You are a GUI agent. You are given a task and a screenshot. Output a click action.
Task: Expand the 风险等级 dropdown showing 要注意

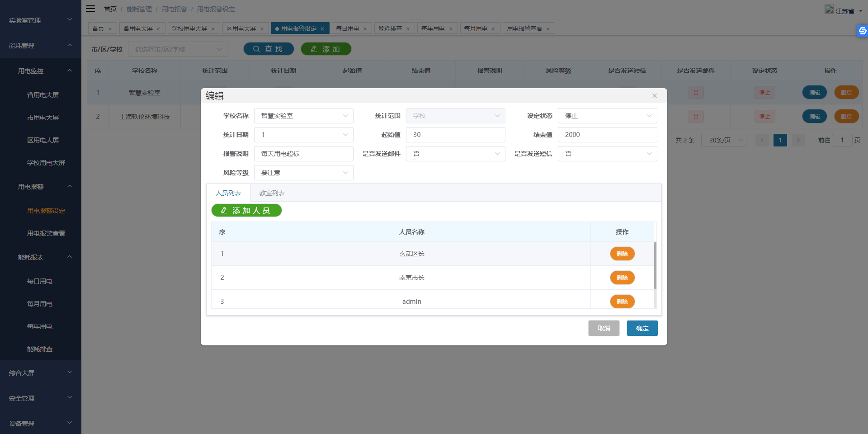[x=303, y=173]
